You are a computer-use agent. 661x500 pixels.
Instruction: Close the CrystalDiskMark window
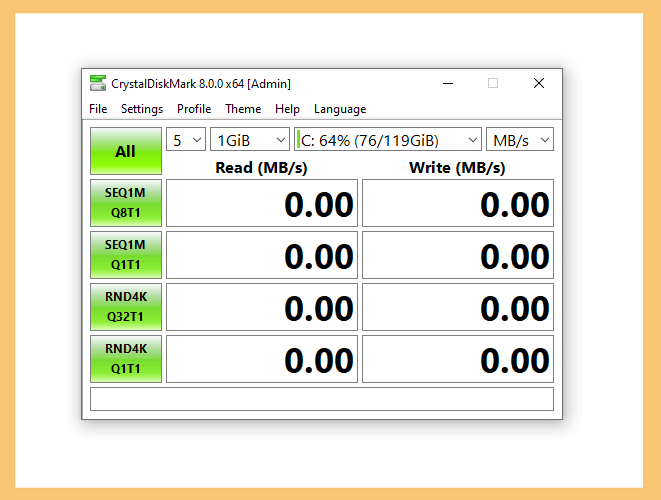pos(539,83)
